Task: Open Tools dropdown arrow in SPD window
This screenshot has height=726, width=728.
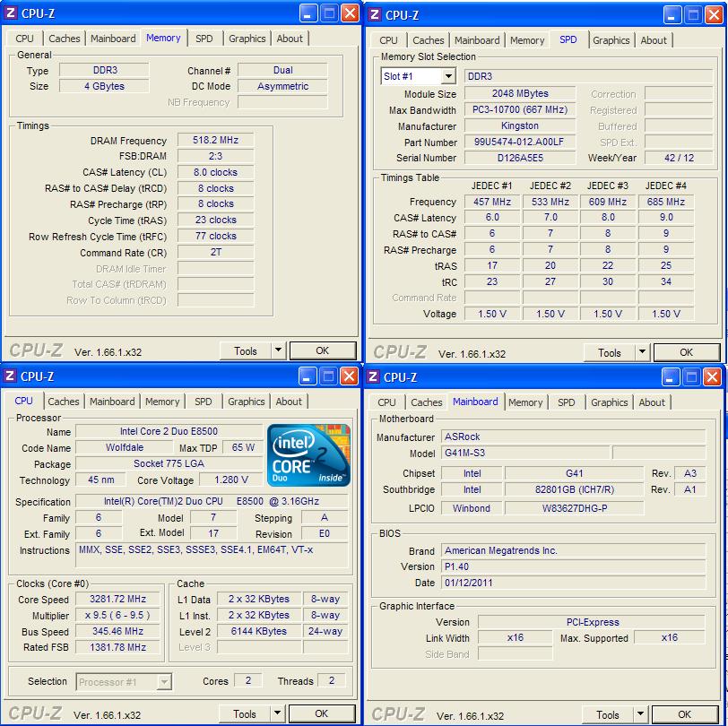Action: 642,352
